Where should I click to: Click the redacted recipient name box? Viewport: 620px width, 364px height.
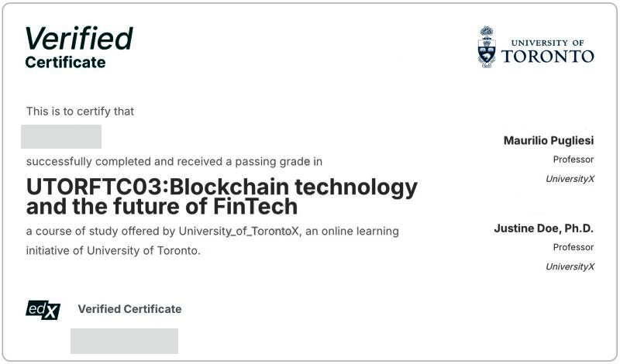(61, 137)
